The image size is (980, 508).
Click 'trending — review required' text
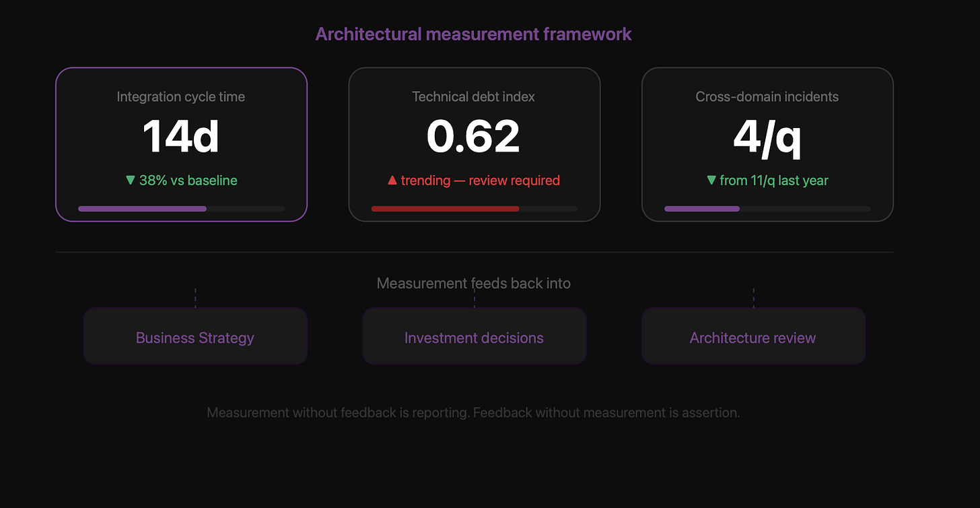click(x=481, y=181)
